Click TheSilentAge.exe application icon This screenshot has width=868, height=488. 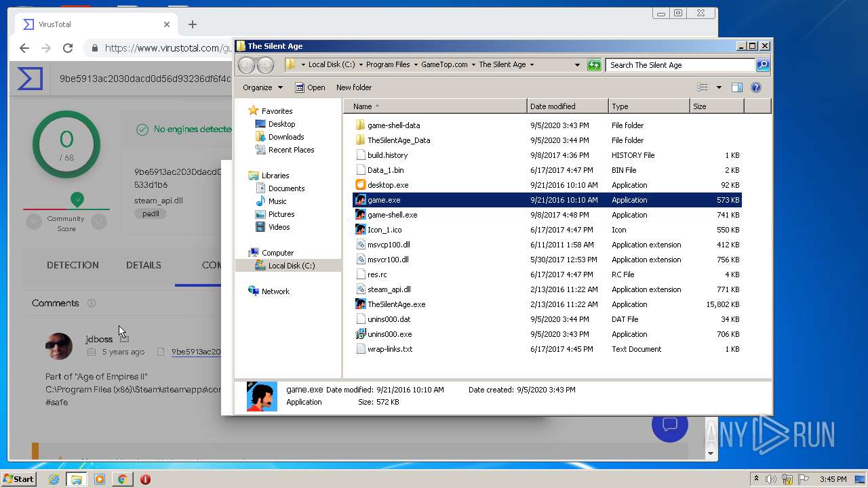point(361,304)
